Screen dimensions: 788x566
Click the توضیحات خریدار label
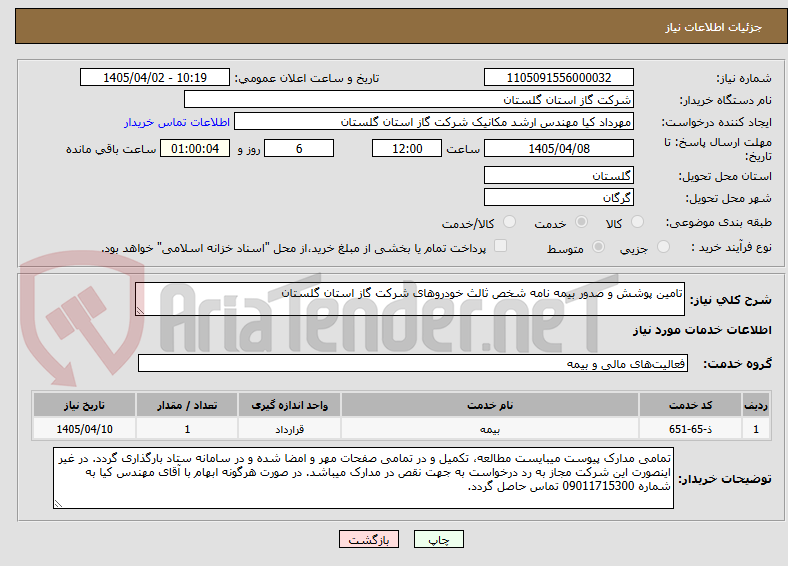(725, 479)
